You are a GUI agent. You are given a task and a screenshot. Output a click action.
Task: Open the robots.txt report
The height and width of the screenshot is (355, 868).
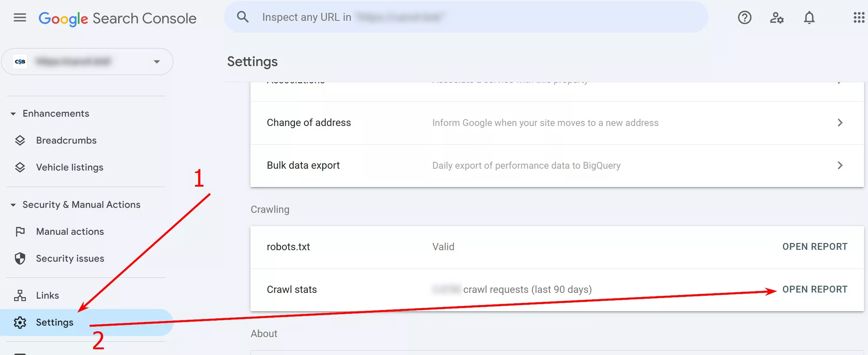tap(815, 247)
